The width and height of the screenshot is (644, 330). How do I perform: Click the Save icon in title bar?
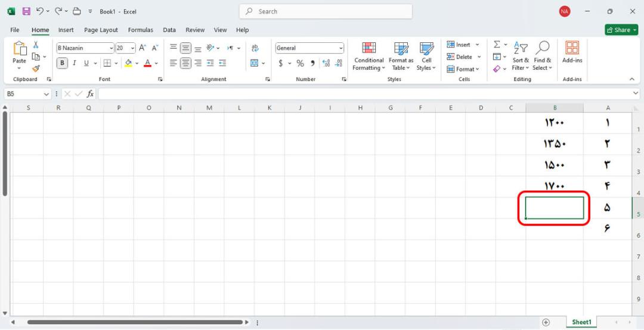tap(26, 11)
